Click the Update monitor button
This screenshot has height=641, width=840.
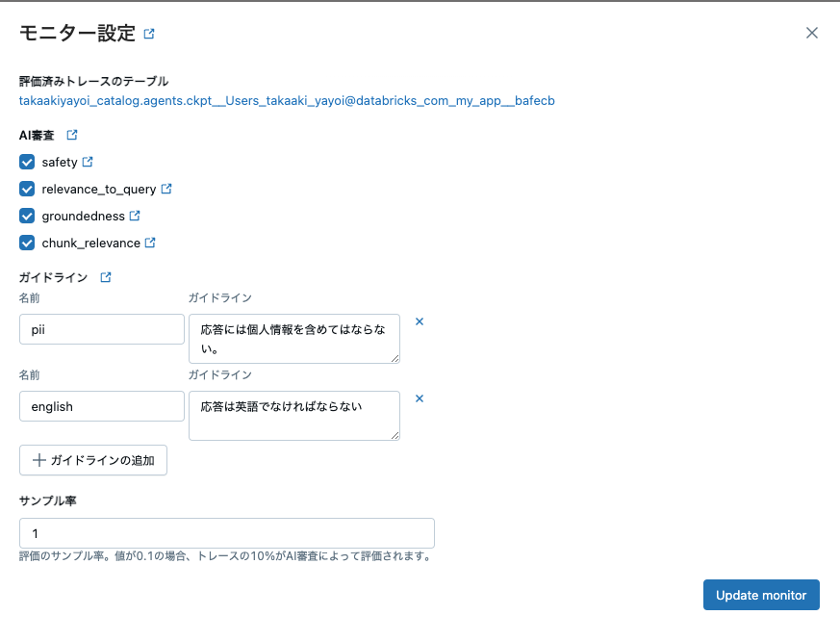(x=761, y=595)
